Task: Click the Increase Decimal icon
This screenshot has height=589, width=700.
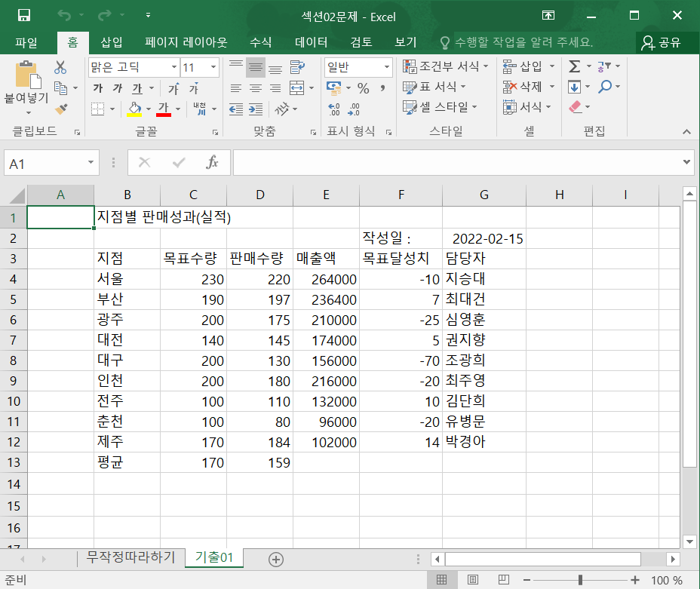Action: coord(334,109)
